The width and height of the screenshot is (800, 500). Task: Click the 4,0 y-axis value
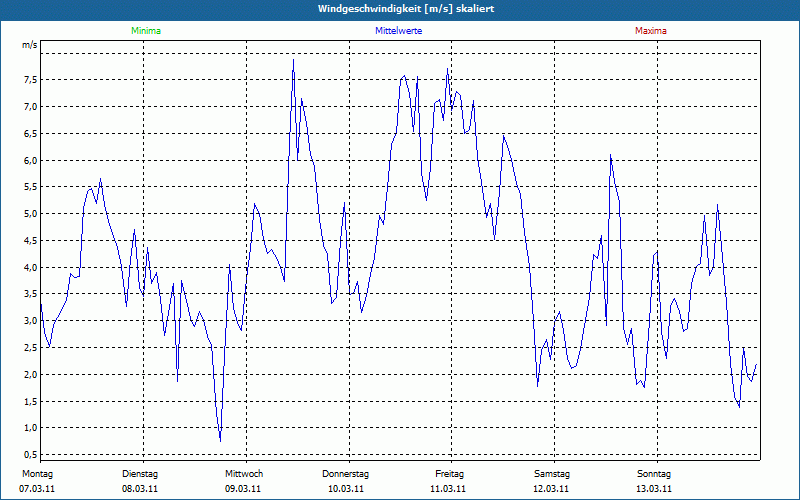click(30, 267)
